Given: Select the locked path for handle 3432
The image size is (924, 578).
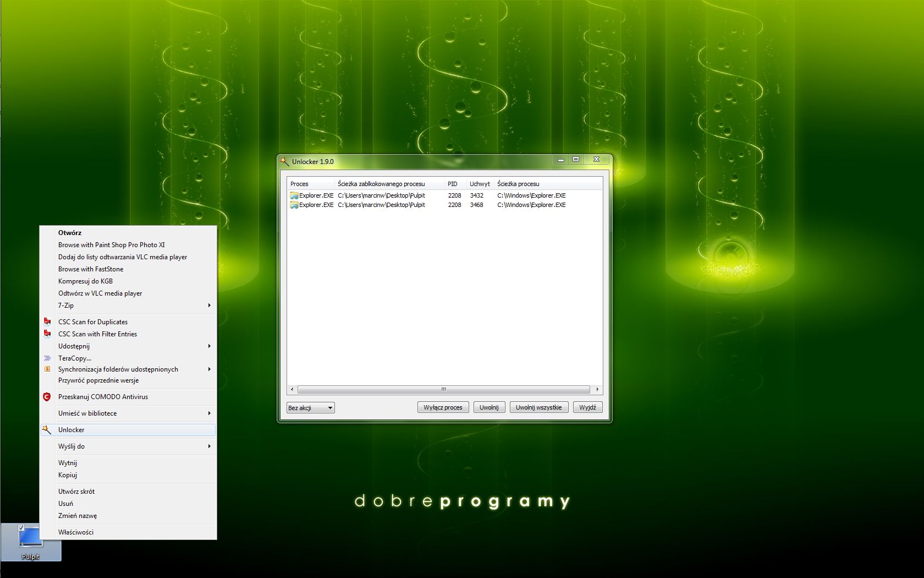Looking at the screenshot, I should pos(381,195).
